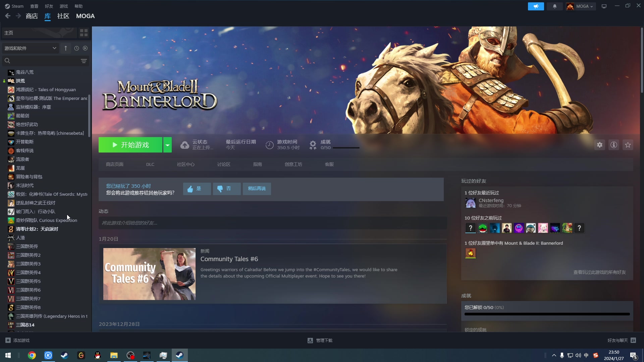
Task: Go to the 商店 tab
Action: click(32, 16)
